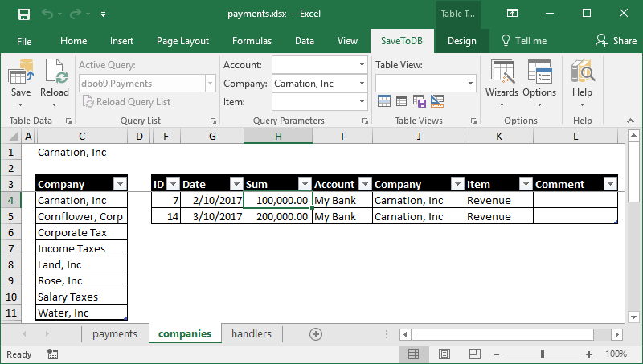
Task: Click the zoom in plus button
Action: pos(589,354)
